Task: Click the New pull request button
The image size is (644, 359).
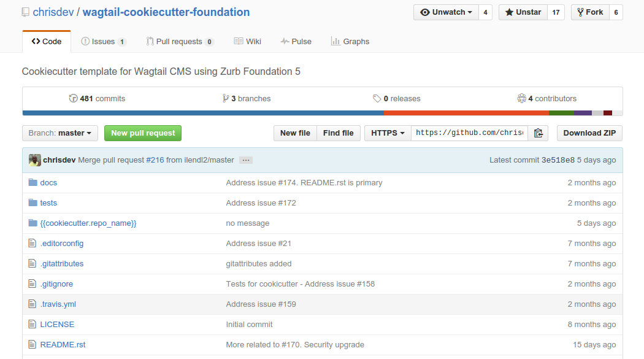Action: (x=143, y=133)
